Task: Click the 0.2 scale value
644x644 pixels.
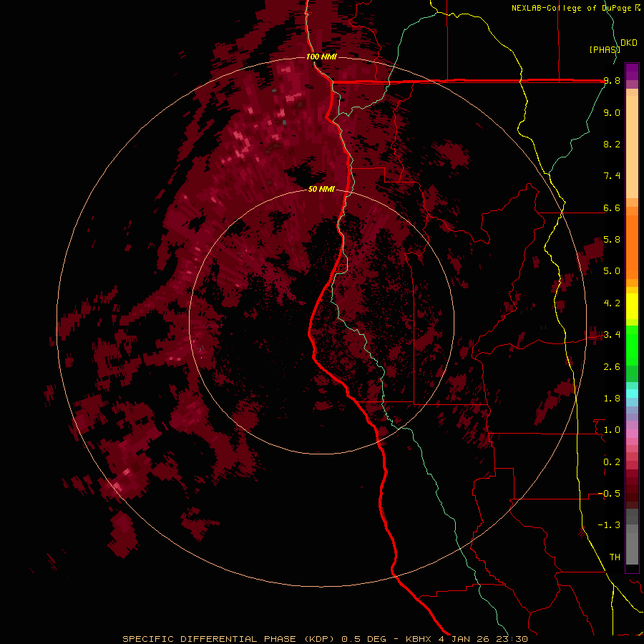Action: (x=612, y=462)
